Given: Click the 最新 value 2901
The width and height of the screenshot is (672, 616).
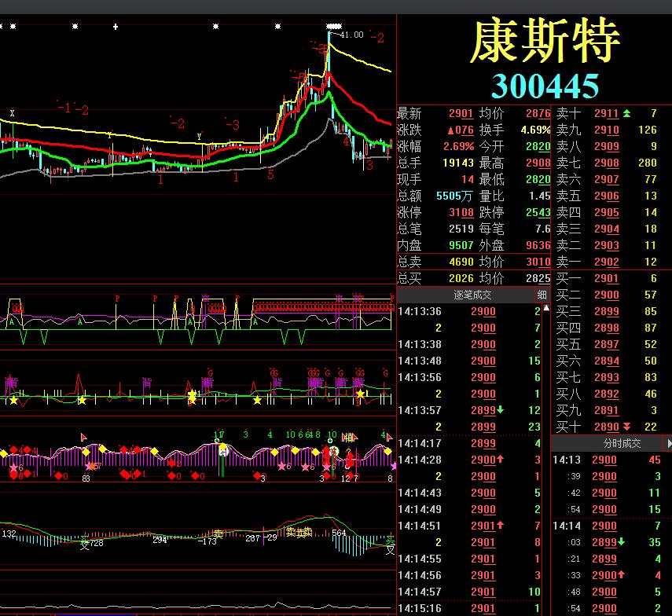Looking at the screenshot, I should tap(461, 113).
